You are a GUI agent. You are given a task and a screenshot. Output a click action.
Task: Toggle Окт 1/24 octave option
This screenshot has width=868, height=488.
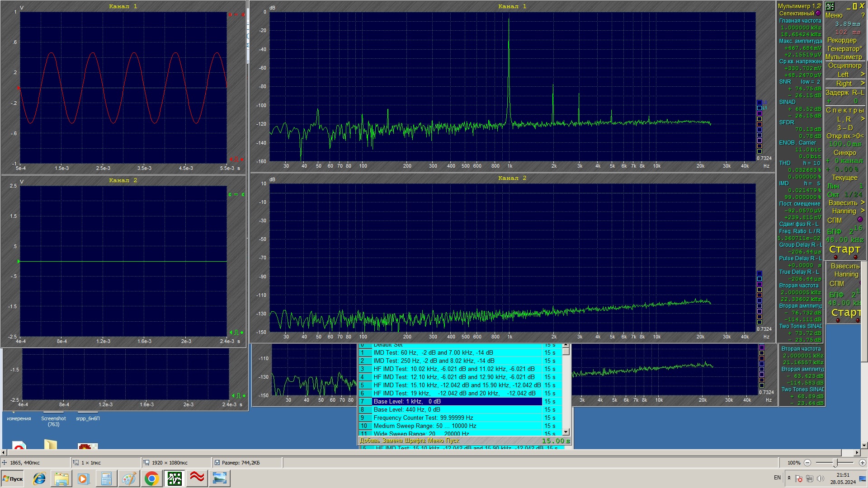tap(845, 195)
